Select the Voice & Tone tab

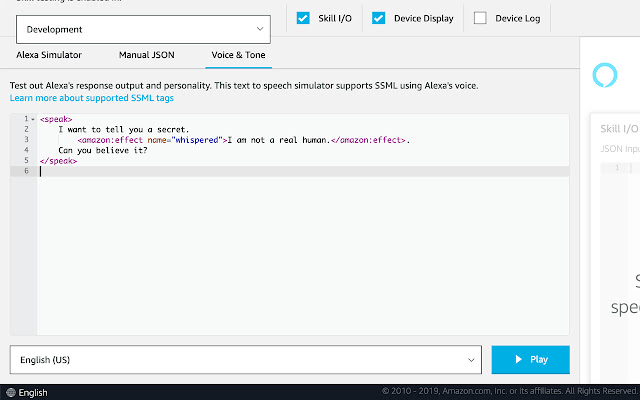[238, 55]
